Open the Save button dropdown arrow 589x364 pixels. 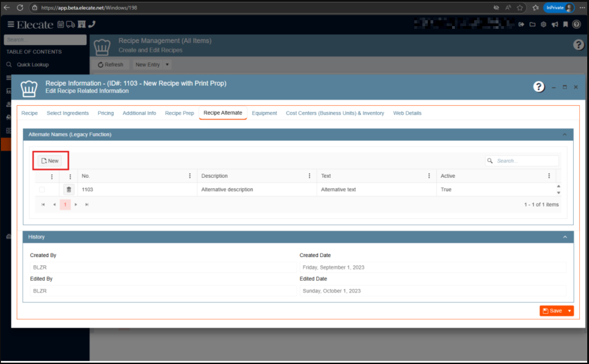[x=569, y=311]
